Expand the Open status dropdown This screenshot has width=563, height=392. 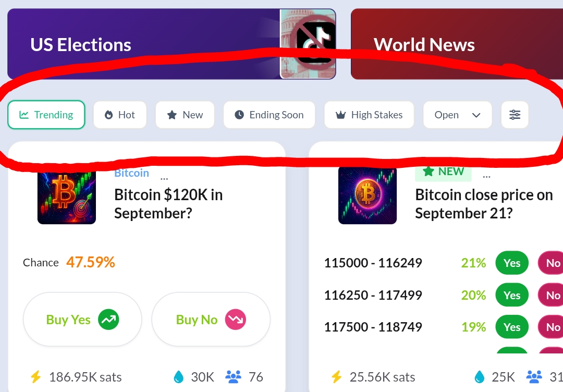[x=458, y=115]
